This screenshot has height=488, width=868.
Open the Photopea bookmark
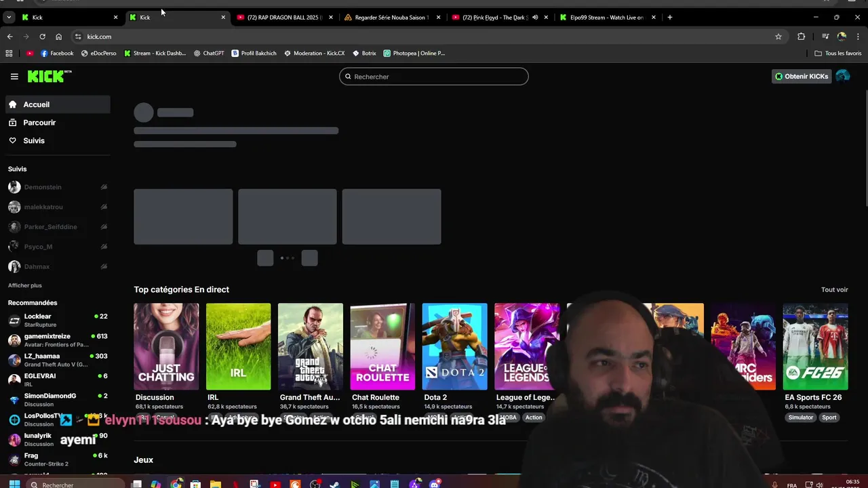point(414,53)
